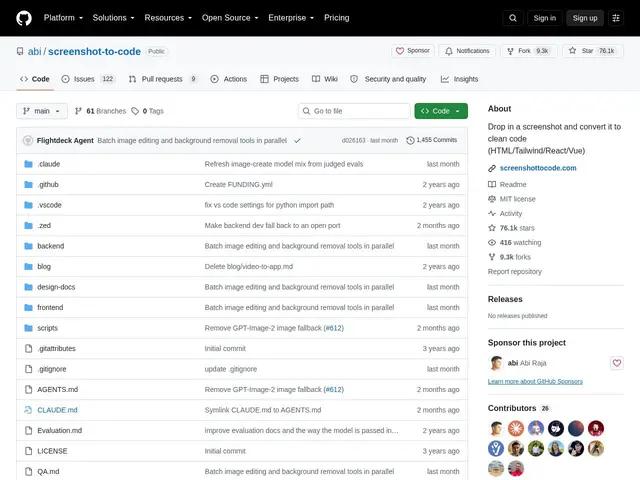Star the repository with Star button

pos(593,51)
